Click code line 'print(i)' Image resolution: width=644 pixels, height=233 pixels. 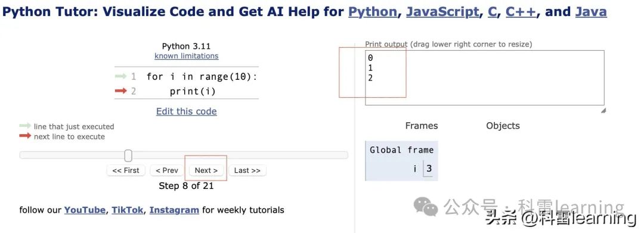click(193, 91)
